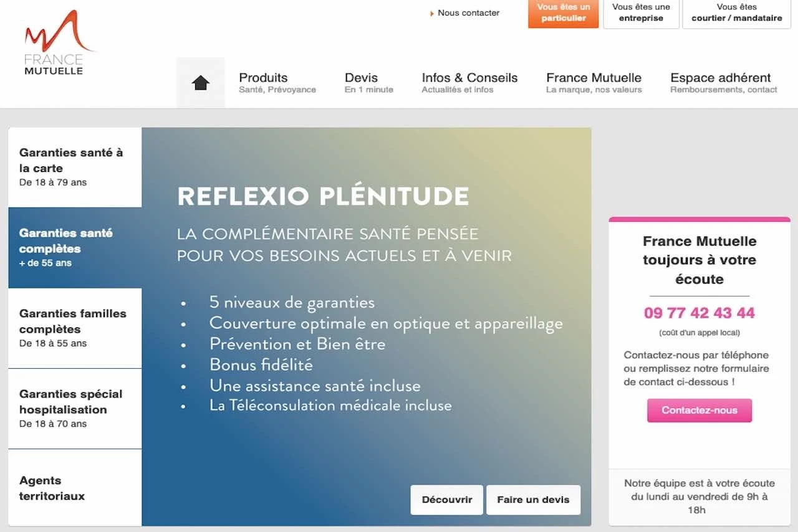Image resolution: width=798 pixels, height=532 pixels.
Task: Go to Espace adhérent
Action: click(x=723, y=83)
